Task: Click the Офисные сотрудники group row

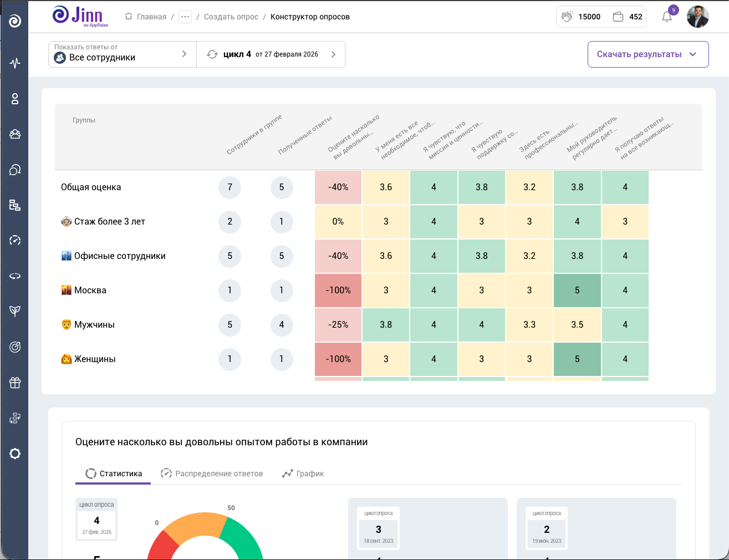Action: tap(113, 256)
